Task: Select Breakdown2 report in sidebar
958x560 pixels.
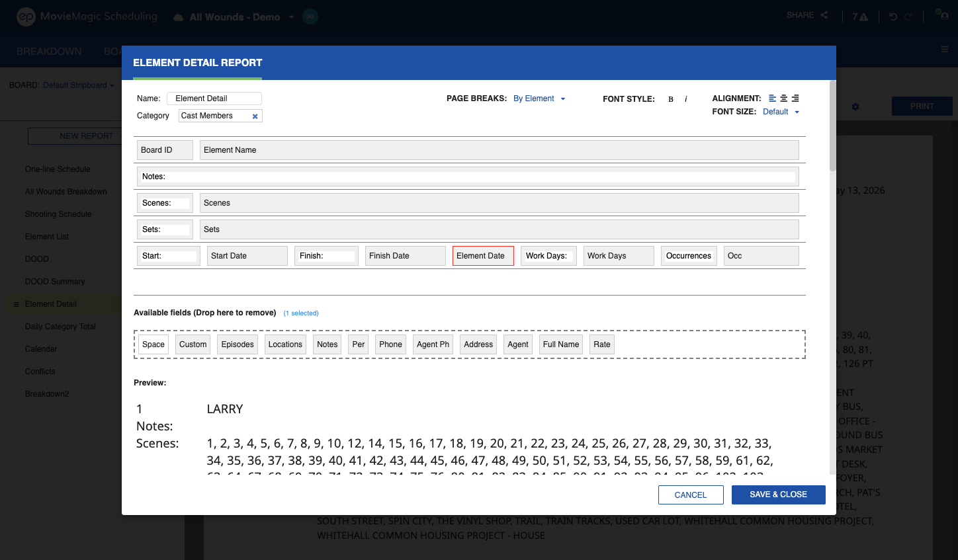Action: 47,394
